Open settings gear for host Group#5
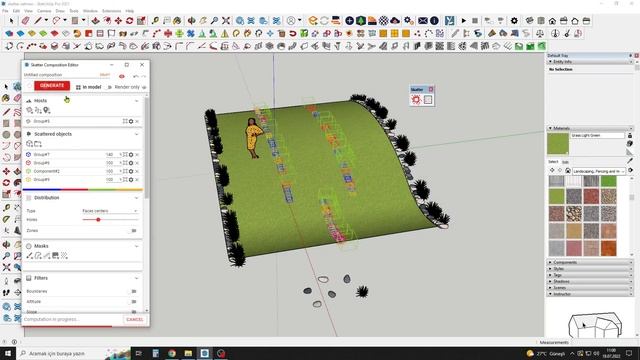The width and height of the screenshot is (640, 360). [131, 121]
